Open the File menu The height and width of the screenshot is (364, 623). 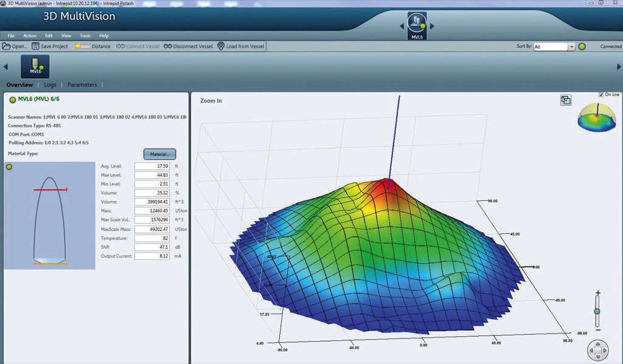[x=11, y=36]
